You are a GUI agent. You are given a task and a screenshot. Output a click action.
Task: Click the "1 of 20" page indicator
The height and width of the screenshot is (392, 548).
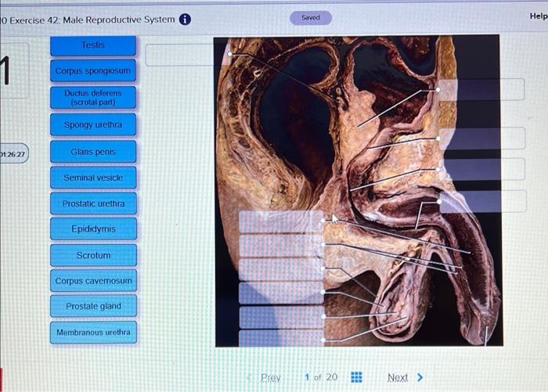click(321, 377)
